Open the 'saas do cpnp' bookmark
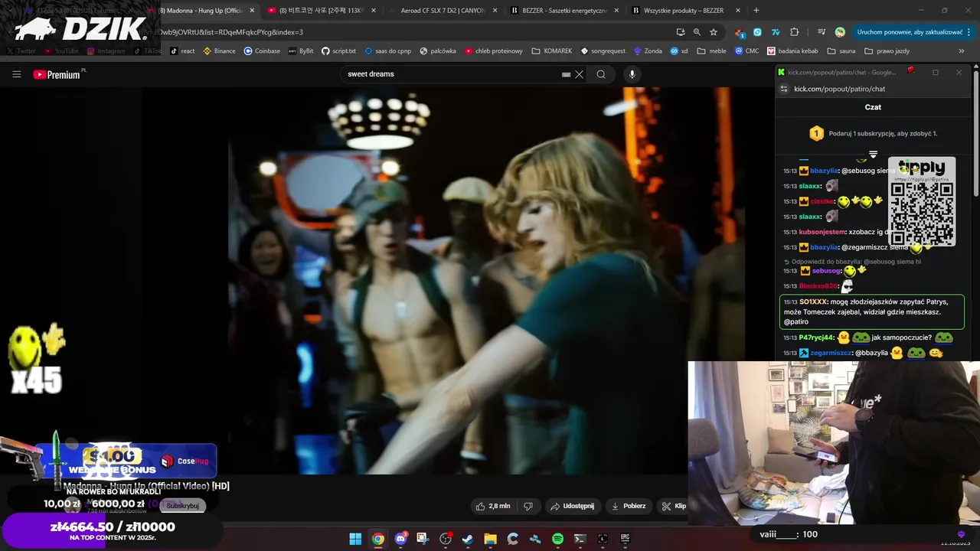The image size is (980, 551). 387,51
